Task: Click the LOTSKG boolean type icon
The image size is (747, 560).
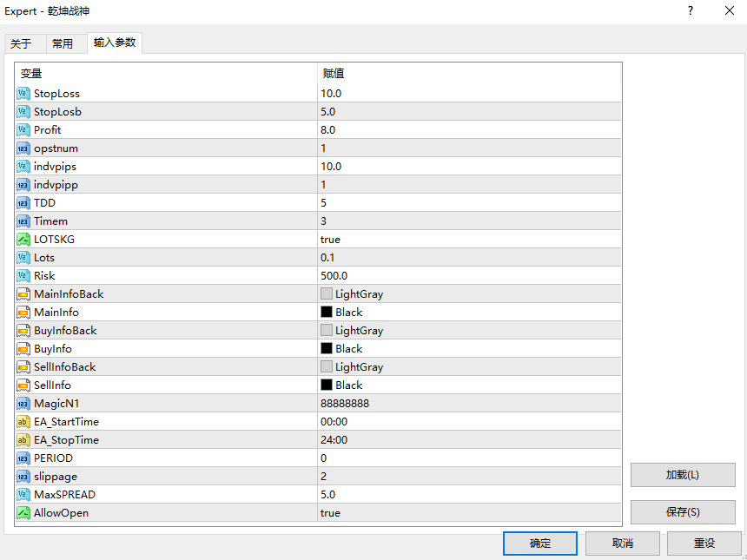Action: pyautogui.click(x=23, y=239)
